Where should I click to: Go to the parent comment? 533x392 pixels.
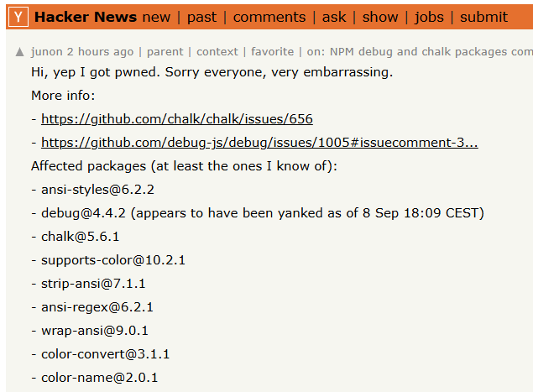point(162,51)
